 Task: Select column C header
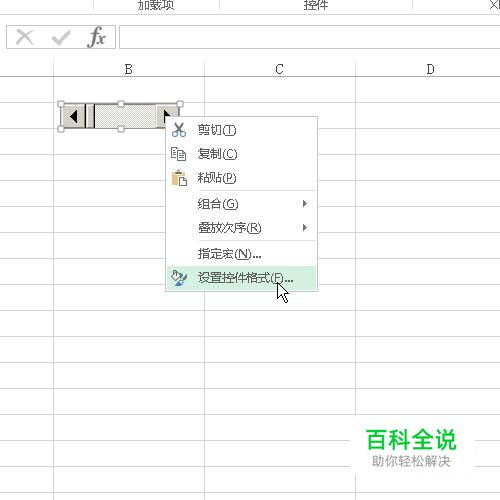tap(280, 69)
